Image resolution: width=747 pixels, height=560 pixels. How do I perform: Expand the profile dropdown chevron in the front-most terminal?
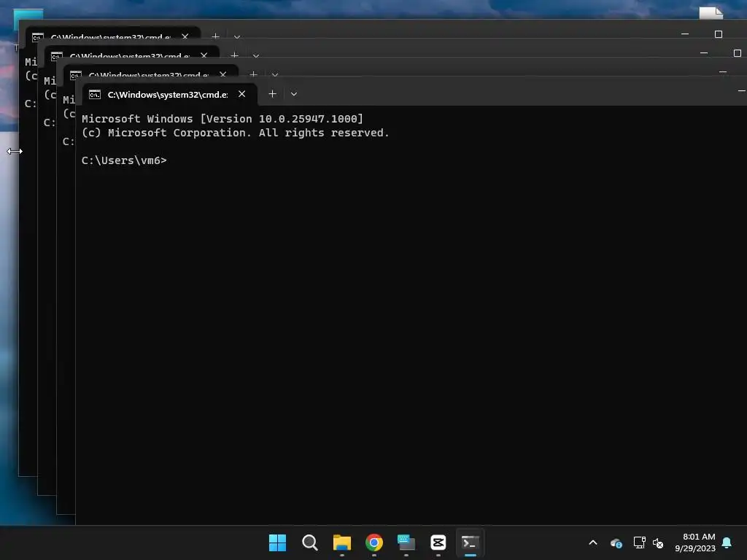point(294,94)
